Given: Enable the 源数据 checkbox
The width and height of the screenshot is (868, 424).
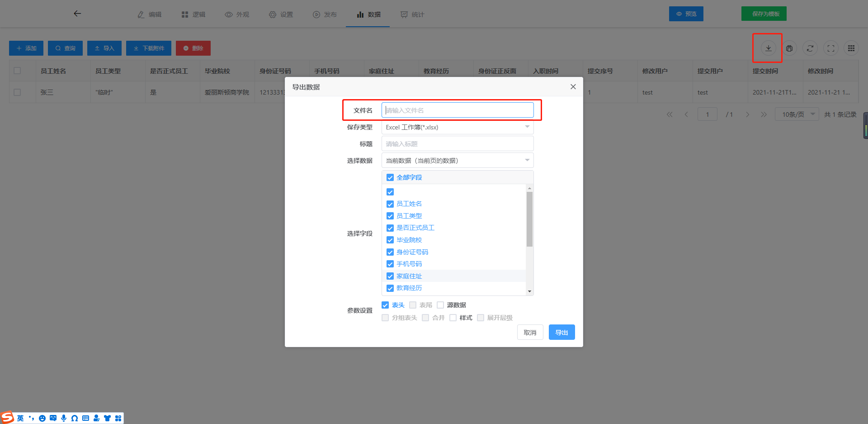Looking at the screenshot, I should [x=440, y=305].
